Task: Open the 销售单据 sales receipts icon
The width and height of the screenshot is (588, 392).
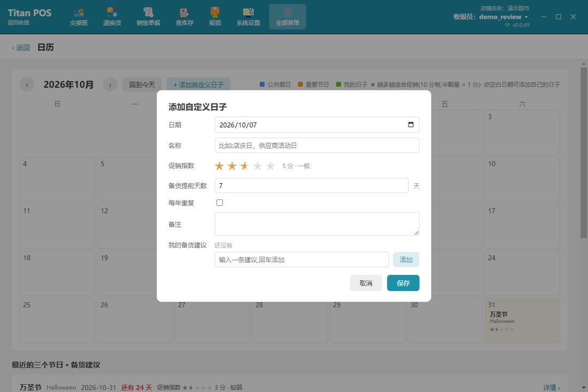Action: [149, 17]
